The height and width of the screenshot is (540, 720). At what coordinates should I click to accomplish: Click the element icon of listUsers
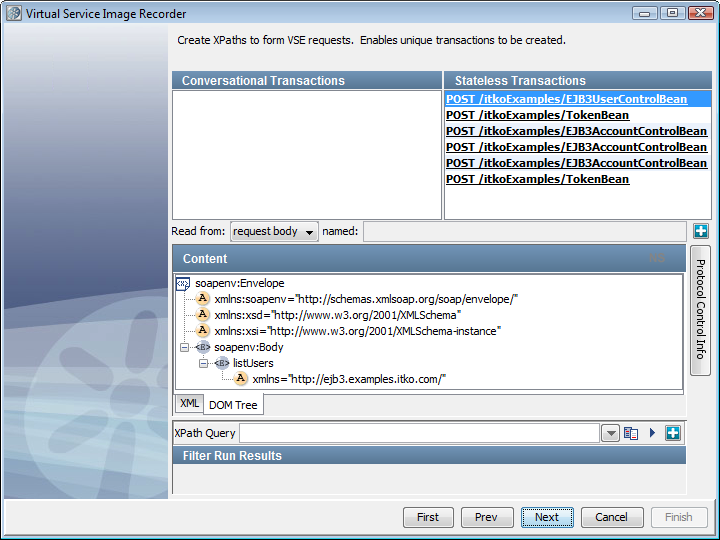[x=222, y=363]
